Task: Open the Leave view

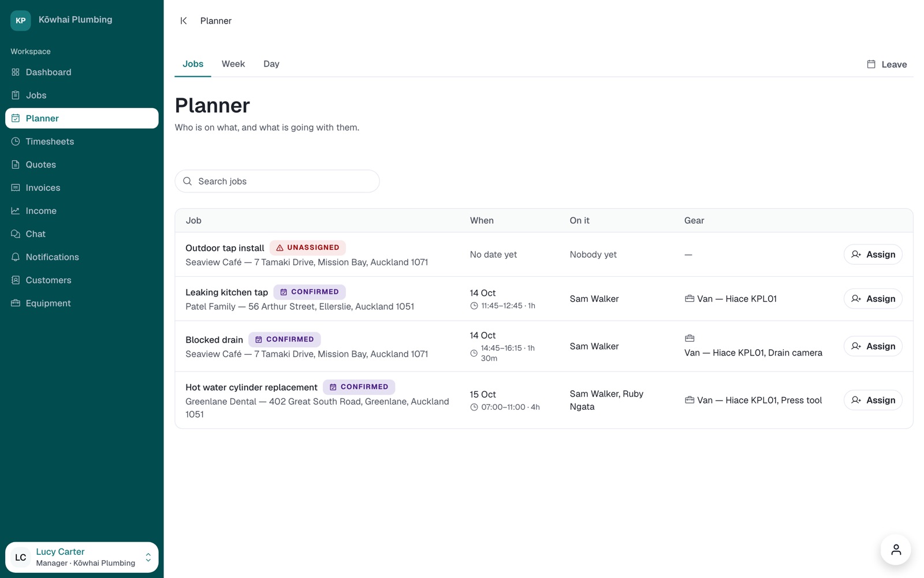Action: pos(887,64)
